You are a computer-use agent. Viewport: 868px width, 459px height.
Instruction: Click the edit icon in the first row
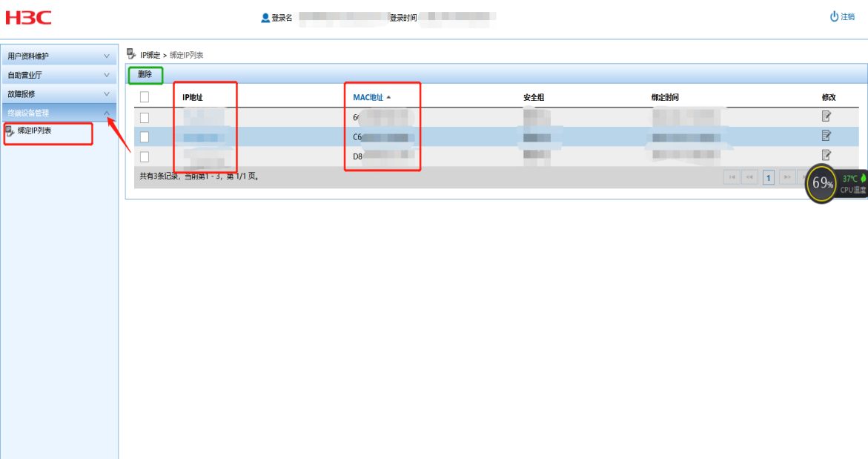pos(826,116)
